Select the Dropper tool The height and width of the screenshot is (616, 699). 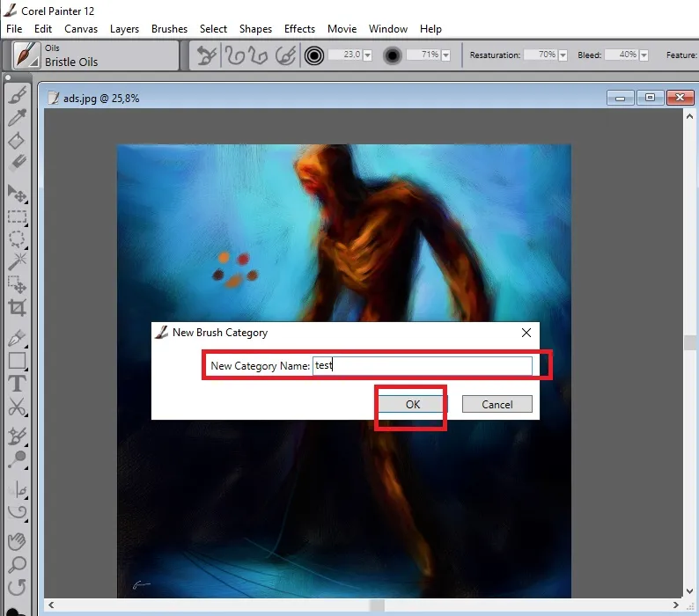click(x=18, y=118)
